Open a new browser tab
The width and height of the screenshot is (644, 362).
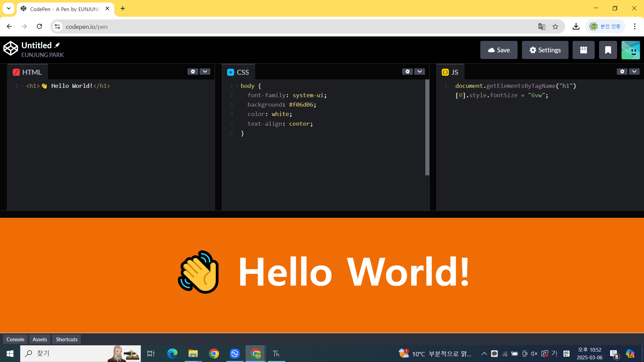[x=123, y=9]
